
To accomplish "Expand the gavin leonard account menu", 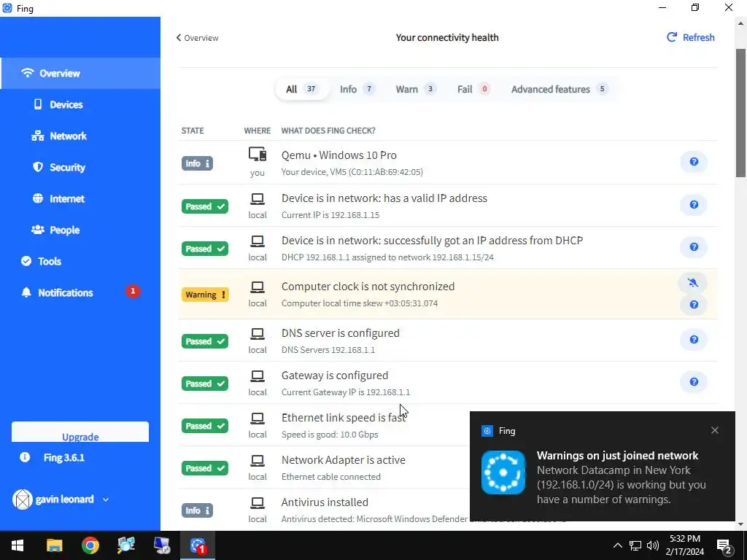I will [106, 499].
